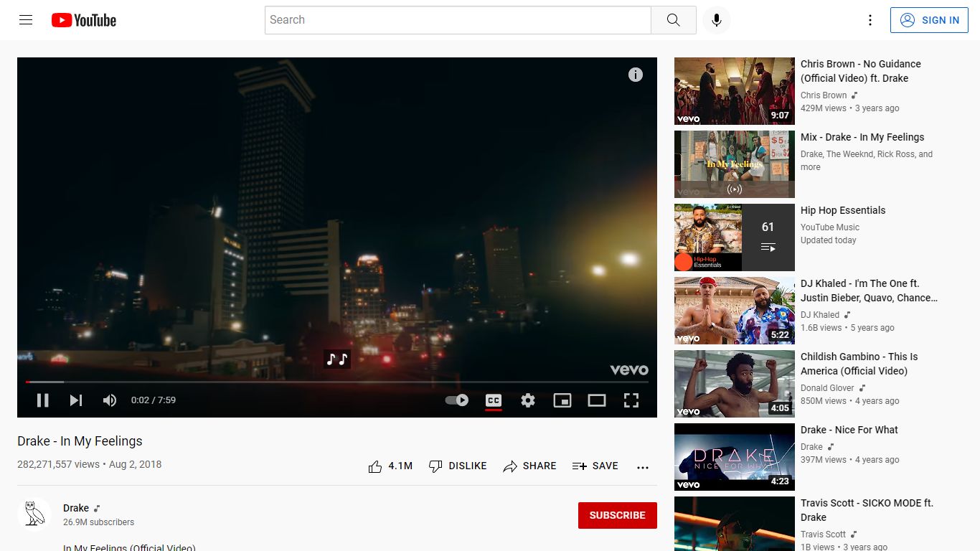Screen dimensions: 980x551
Task: Switch to theater mode
Action: tap(597, 400)
